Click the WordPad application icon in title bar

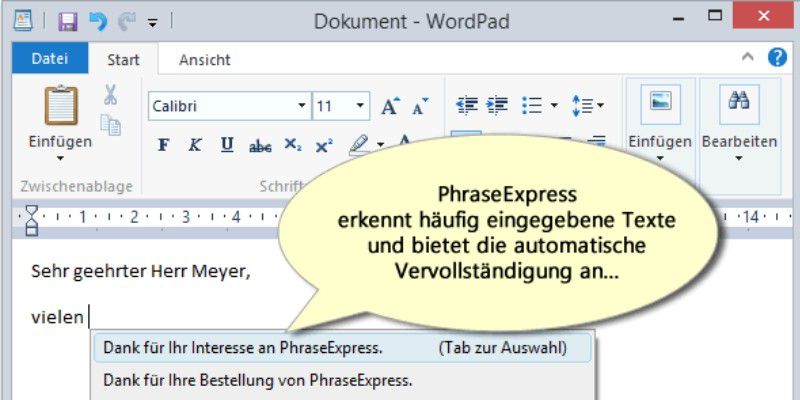(23, 21)
